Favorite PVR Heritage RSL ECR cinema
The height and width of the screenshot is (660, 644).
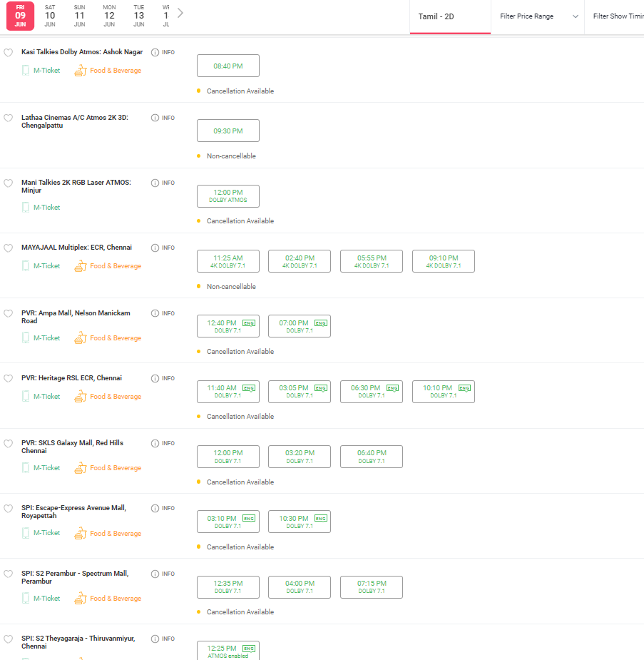8,378
